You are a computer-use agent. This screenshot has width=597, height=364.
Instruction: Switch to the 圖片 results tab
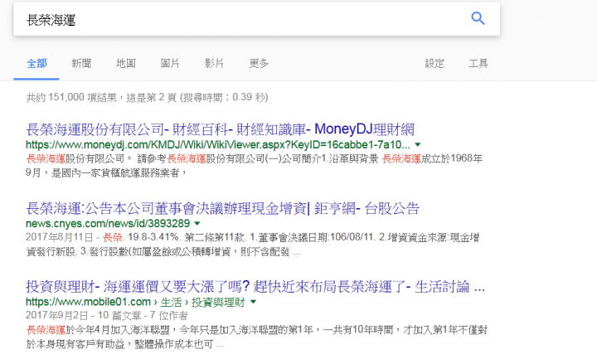[x=170, y=63]
